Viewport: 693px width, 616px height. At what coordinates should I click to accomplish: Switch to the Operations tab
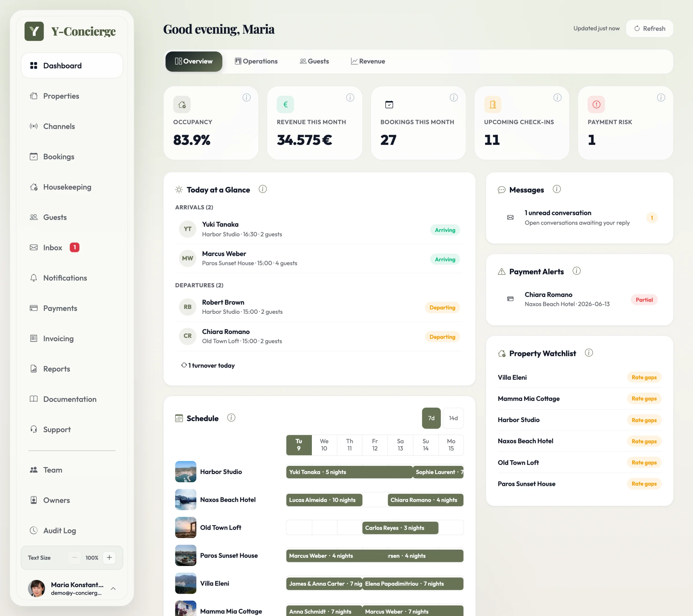256,61
